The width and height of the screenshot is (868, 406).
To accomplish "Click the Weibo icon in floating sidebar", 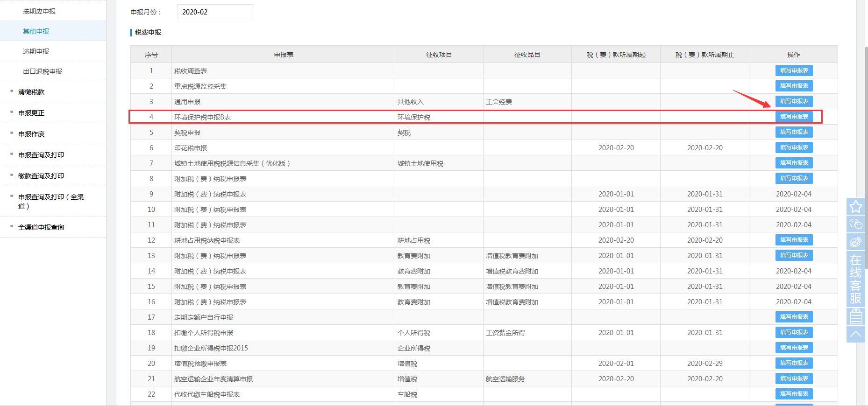I will tap(855, 242).
